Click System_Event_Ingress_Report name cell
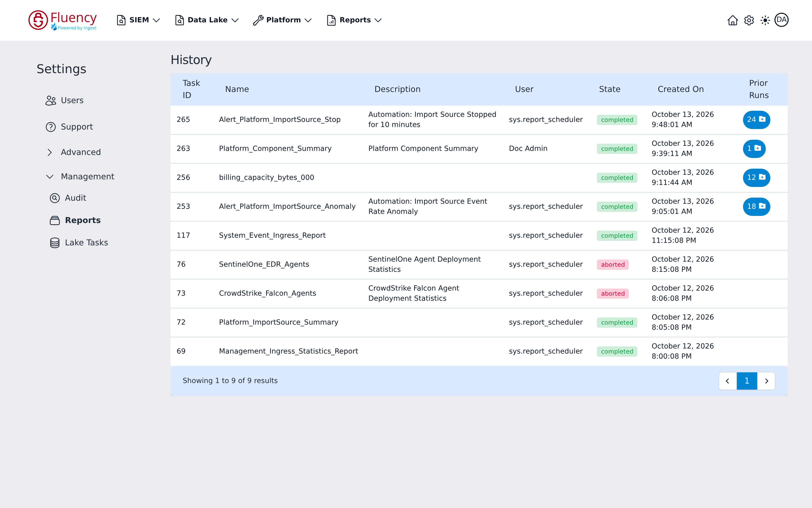812x508 pixels. click(x=272, y=235)
